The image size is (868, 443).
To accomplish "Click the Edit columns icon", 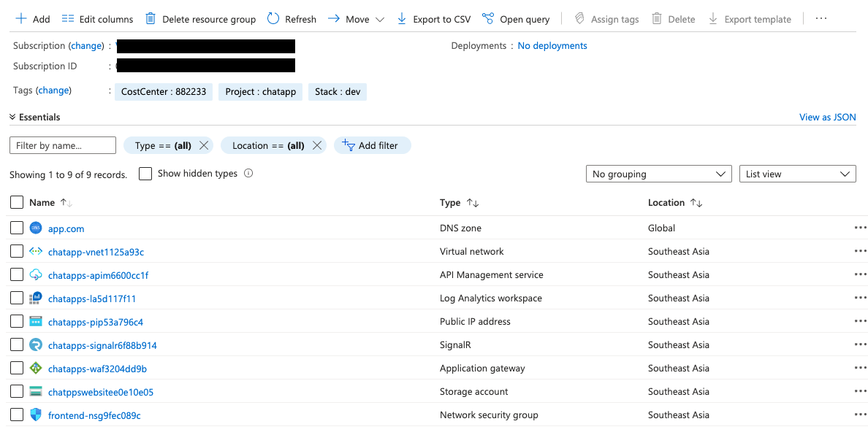I will (x=68, y=19).
